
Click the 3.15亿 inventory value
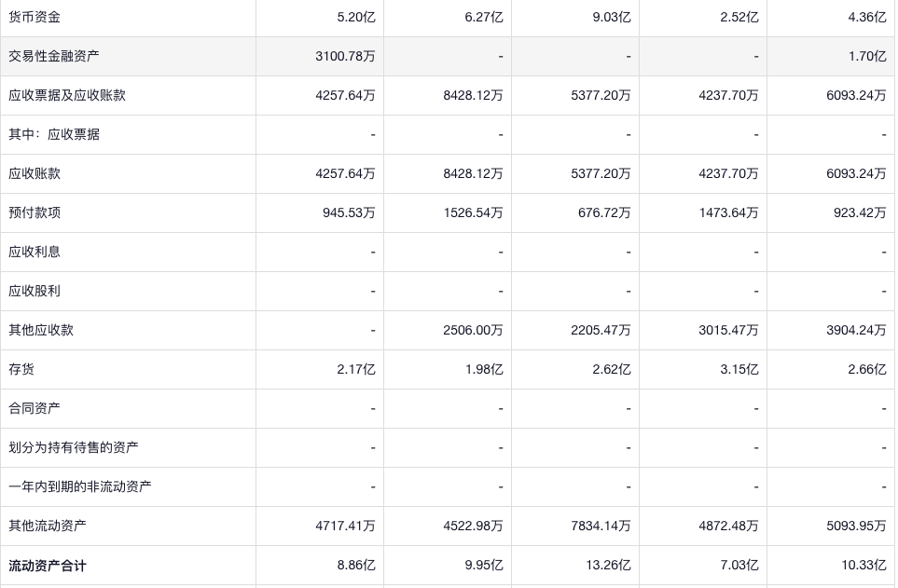[739, 369]
